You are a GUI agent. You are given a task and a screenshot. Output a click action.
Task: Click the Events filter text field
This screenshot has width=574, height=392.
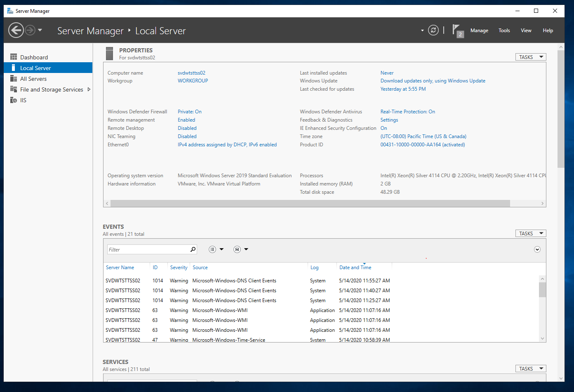[x=148, y=249]
